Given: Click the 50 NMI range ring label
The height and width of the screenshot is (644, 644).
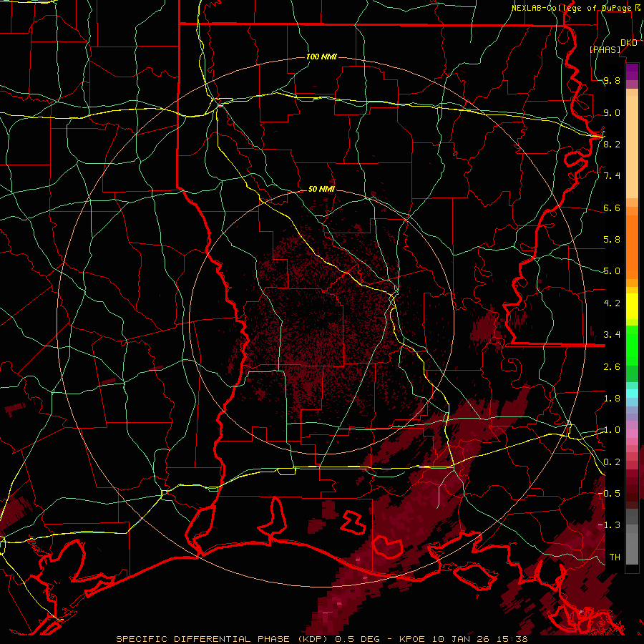Looking at the screenshot, I should point(321,189).
